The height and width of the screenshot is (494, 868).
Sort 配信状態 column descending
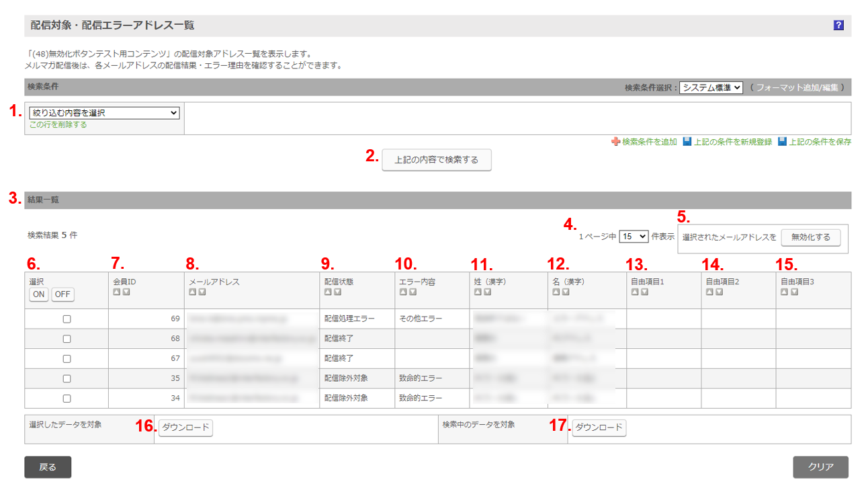click(x=337, y=292)
